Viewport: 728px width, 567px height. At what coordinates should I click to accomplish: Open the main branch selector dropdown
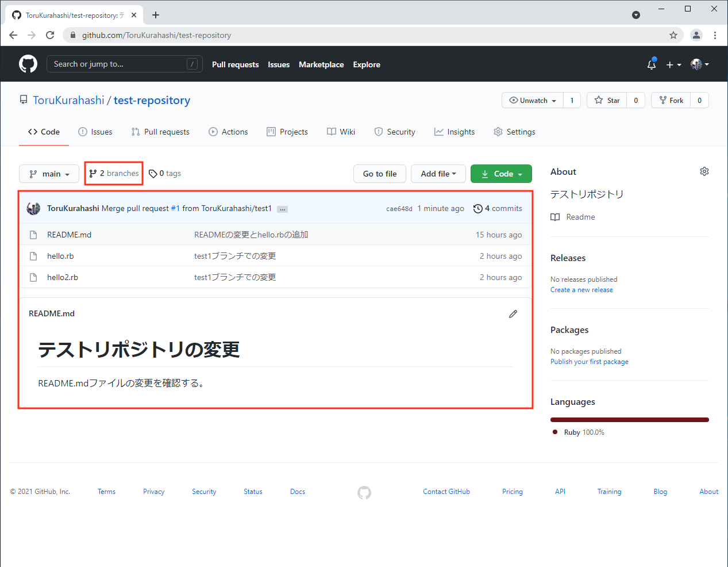(49, 174)
